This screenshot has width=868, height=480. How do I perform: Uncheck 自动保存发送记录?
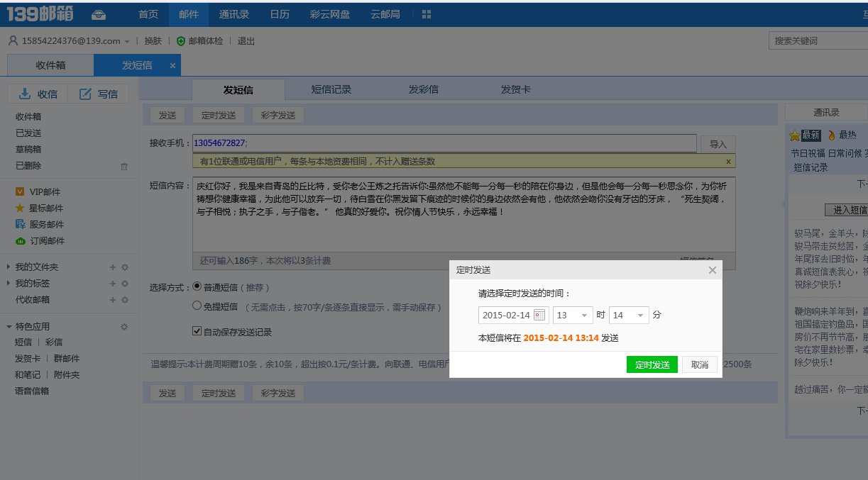(x=197, y=330)
